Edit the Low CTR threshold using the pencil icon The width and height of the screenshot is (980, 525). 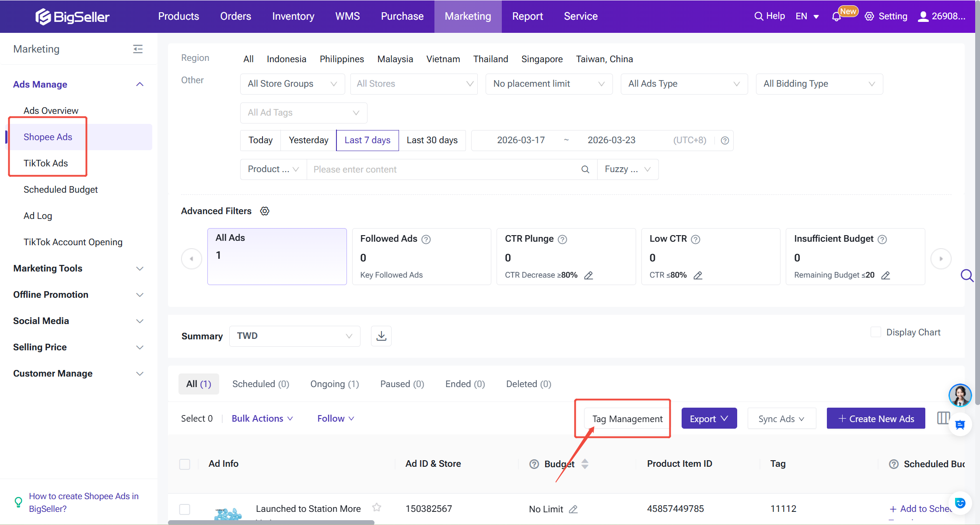698,275
